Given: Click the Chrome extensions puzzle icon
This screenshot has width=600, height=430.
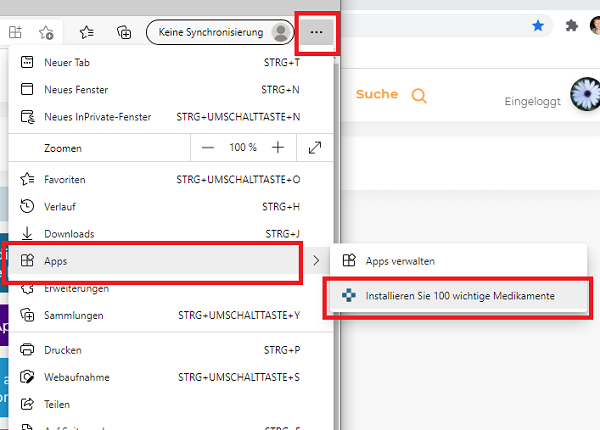Looking at the screenshot, I should 571,26.
